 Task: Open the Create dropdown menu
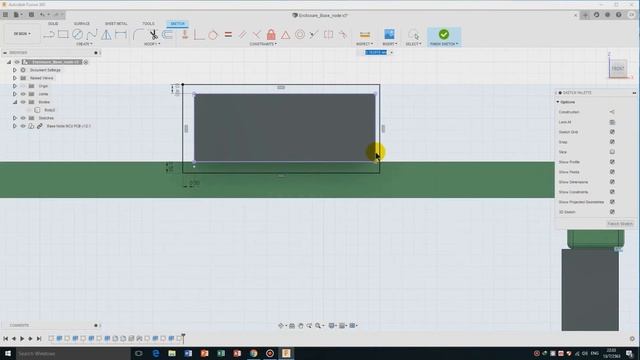pyautogui.click(x=84, y=44)
